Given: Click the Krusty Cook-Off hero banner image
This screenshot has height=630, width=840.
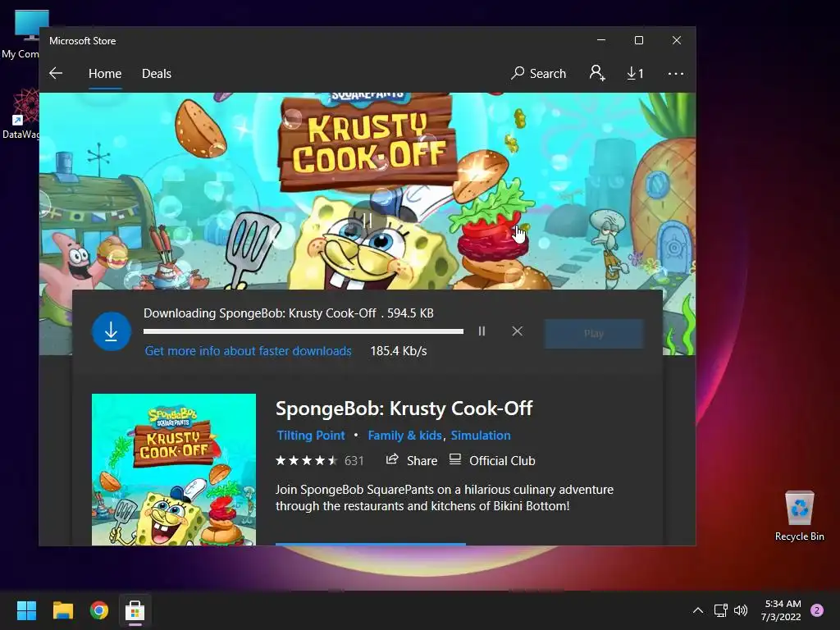Looking at the screenshot, I should [367, 190].
